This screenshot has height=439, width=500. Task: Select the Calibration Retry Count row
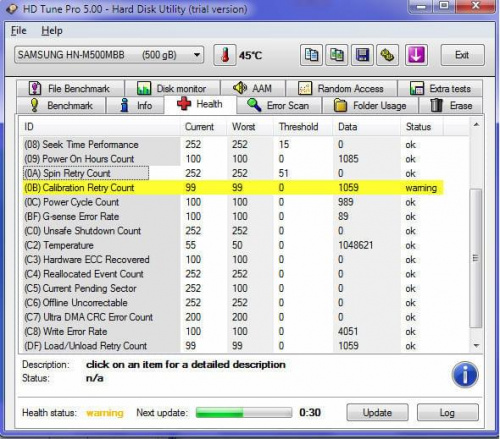click(x=233, y=188)
